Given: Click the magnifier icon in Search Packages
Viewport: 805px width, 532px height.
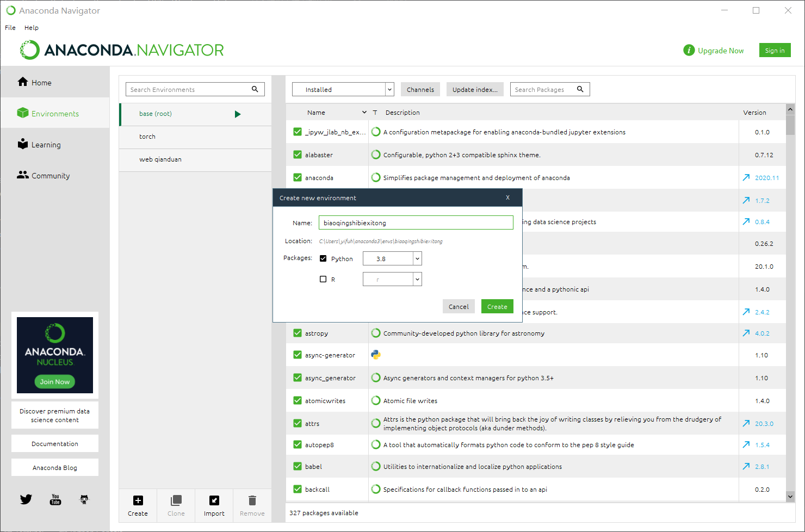Looking at the screenshot, I should tap(580, 89).
